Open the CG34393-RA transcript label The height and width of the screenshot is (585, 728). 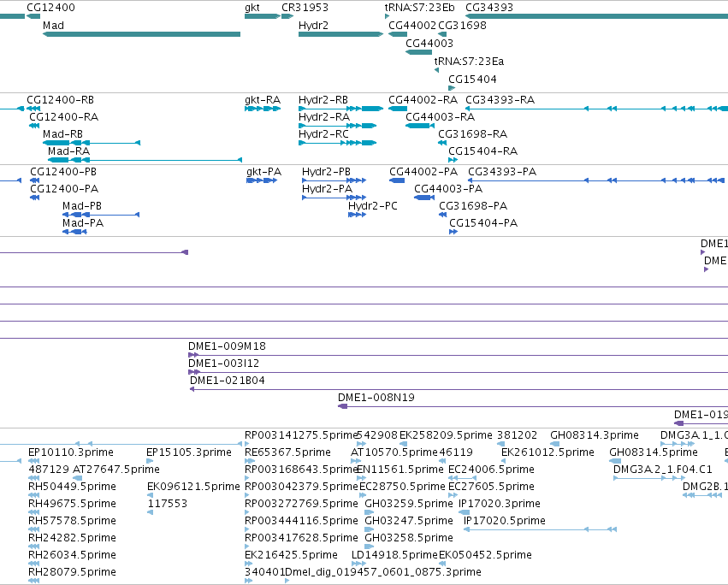[500, 100]
